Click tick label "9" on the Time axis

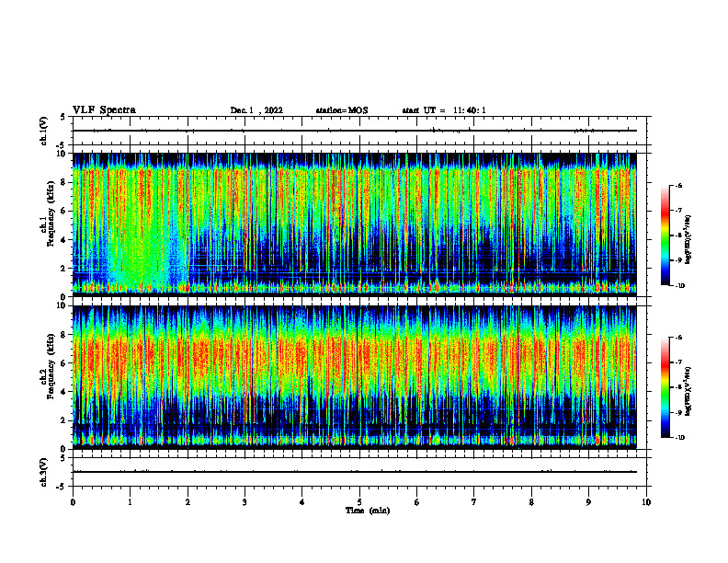click(x=588, y=502)
